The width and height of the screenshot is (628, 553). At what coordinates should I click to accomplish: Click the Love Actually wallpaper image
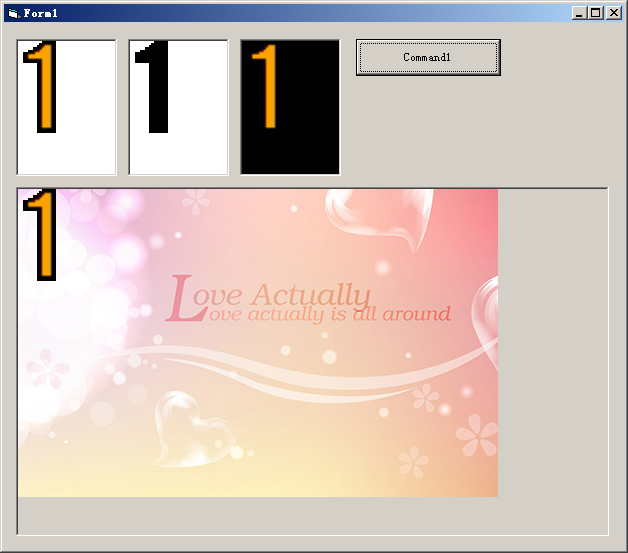(x=258, y=343)
